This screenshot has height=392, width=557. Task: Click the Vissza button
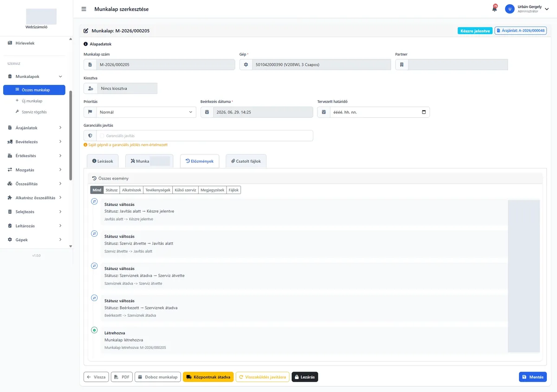pos(96,377)
